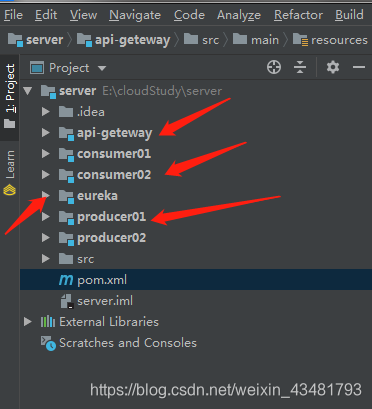Click the api-geteway module folder icon
Viewport: 372px width, 409px height.
pos(66,133)
